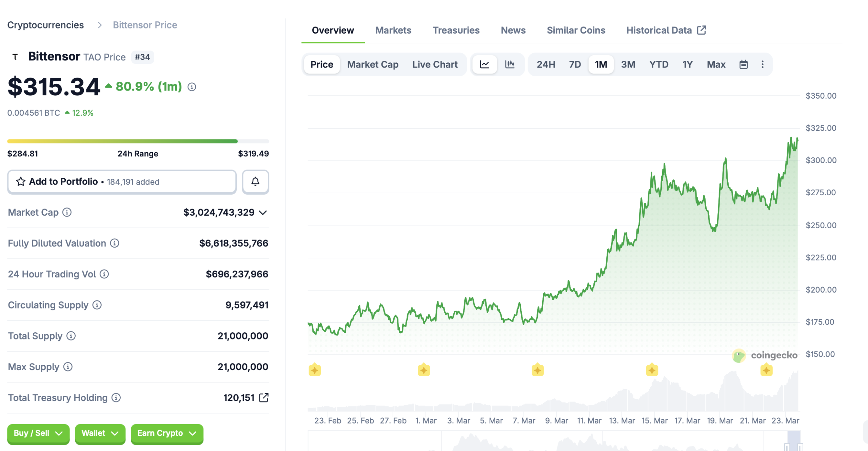Switch to the Markets tab
Image resolution: width=868 pixels, height=451 pixels.
(393, 30)
